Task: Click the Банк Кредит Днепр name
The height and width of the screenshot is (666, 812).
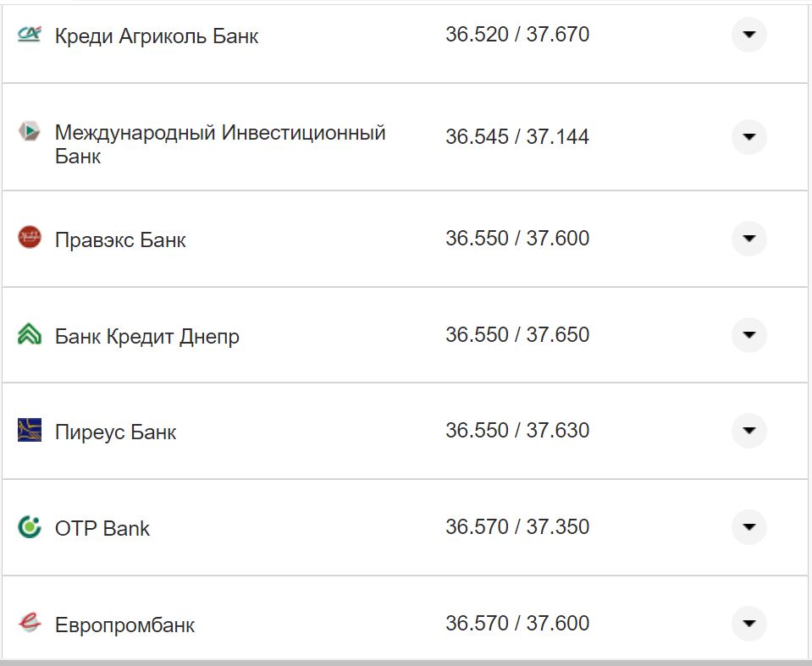Action: coord(146,334)
